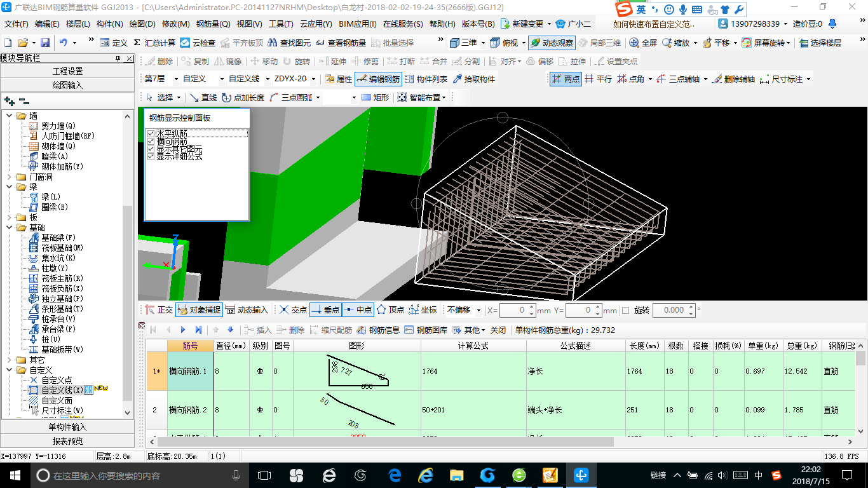Toggle 编辑钢筋 edit rebar tool
Viewport: 868px width, 488px height.
(378, 79)
